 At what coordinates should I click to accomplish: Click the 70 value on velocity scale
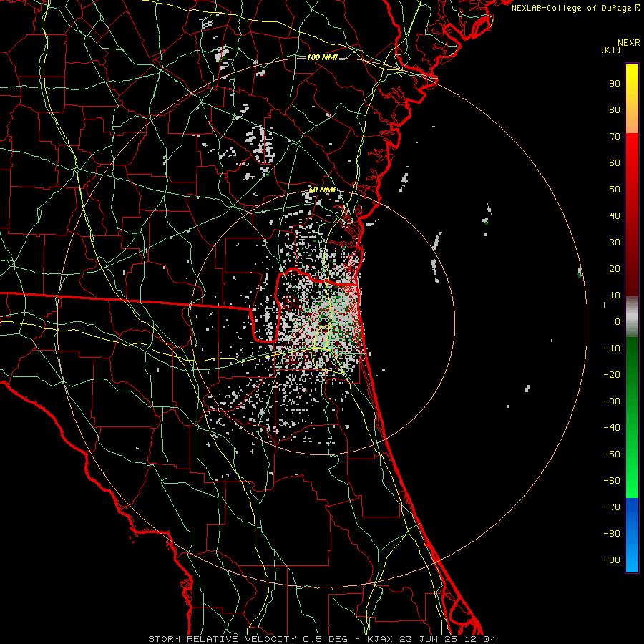tap(615, 137)
